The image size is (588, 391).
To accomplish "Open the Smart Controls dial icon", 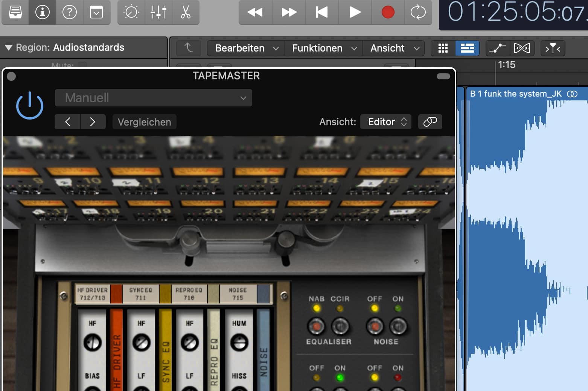I will point(131,12).
